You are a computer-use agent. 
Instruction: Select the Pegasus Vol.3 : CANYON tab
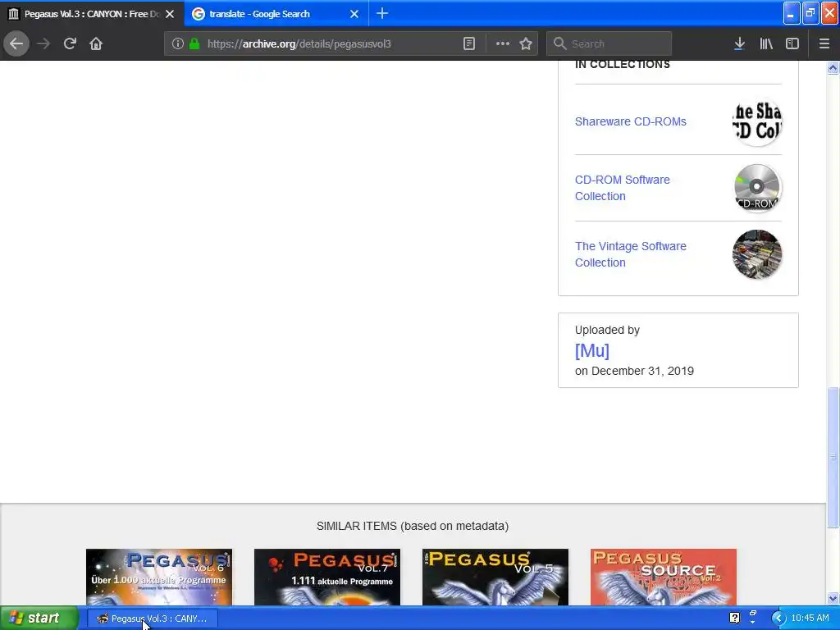[x=92, y=13]
